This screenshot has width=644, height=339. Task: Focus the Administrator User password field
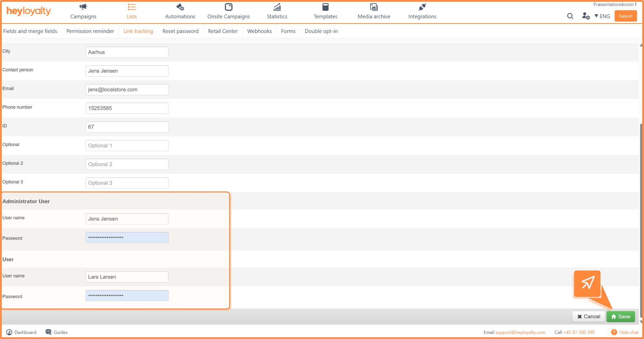(127, 237)
